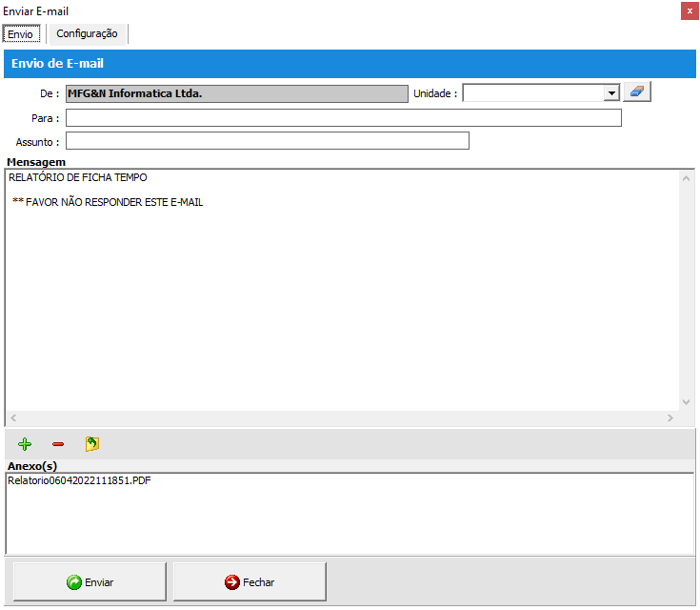This screenshot has height=610, width=700.
Task: Switch to the Envio tab
Action: (21, 34)
